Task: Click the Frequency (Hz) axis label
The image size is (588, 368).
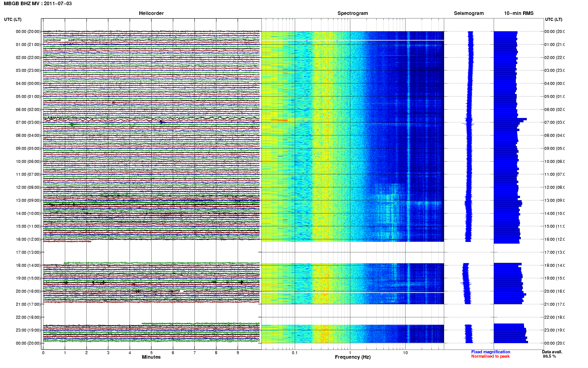Action: [353, 357]
